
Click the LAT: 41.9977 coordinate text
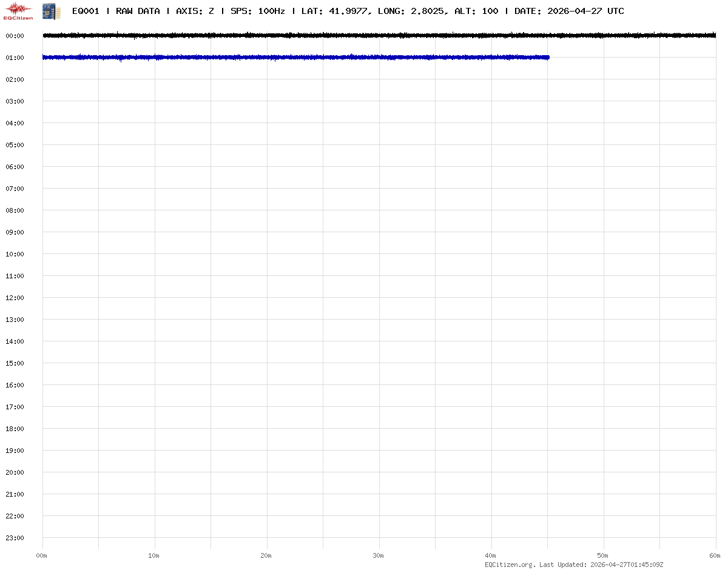pyautogui.click(x=334, y=11)
